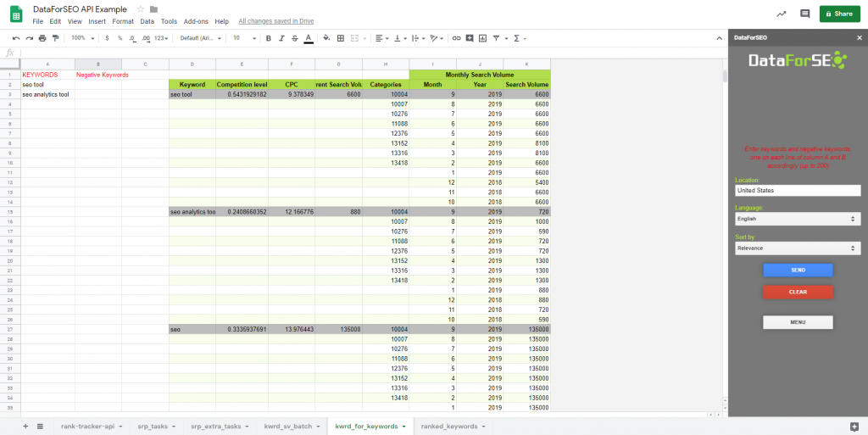The image size is (868, 435).
Task: Open the Add-ons menu
Action: pyautogui.click(x=196, y=21)
